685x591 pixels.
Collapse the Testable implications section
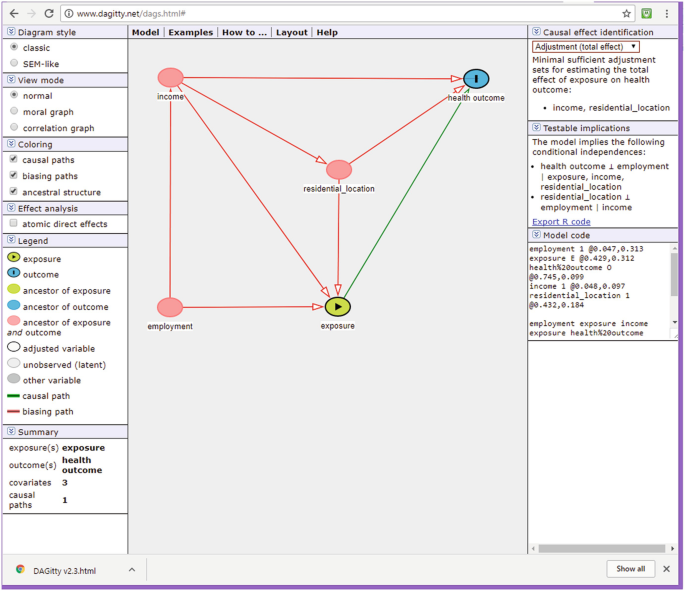536,128
